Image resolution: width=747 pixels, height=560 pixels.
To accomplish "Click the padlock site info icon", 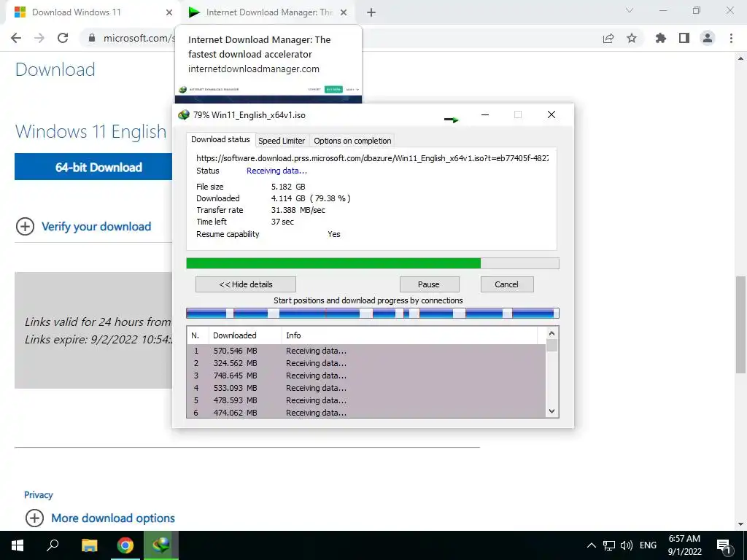I will point(92,38).
